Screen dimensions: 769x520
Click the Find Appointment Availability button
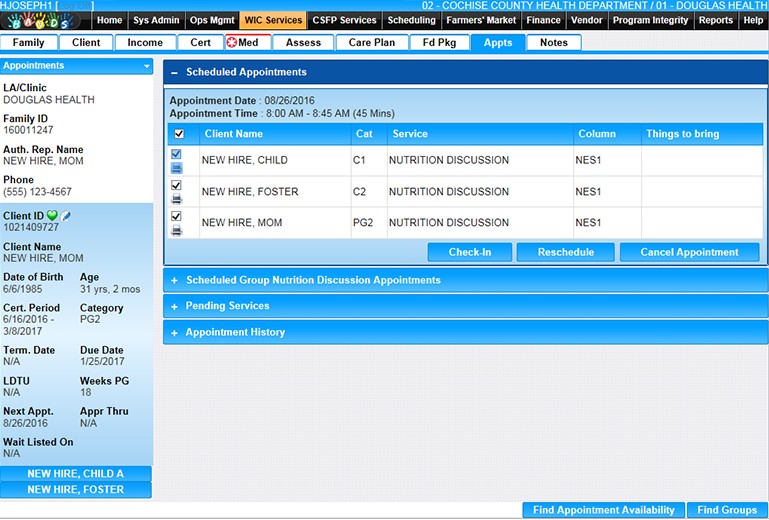point(603,510)
